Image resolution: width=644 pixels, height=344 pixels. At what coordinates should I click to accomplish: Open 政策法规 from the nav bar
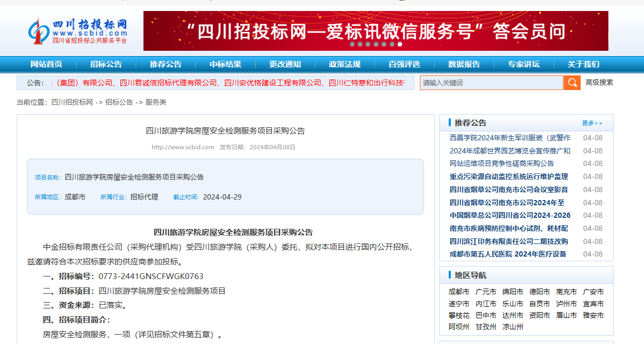pyautogui.click(x=345, y=64)
